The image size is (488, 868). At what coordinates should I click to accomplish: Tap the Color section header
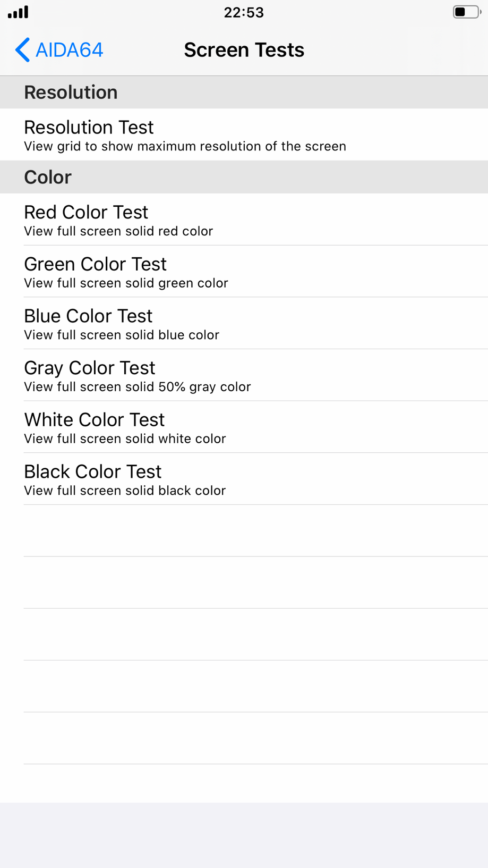point(244,177)
